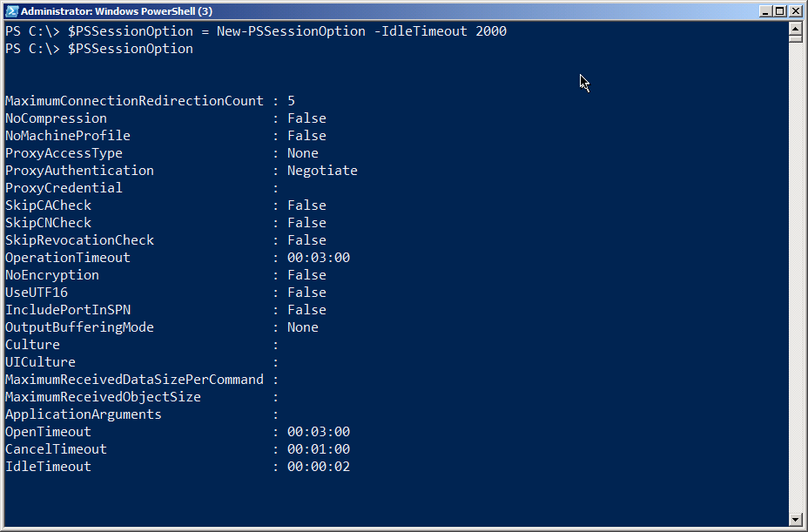Click the scroll down arrow
The image size is (808, 532).
coord(795,520)
